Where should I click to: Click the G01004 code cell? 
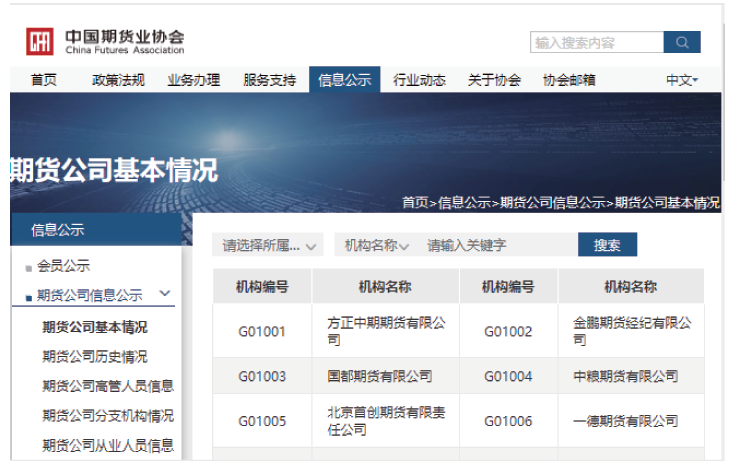click(x=508, y=376)
